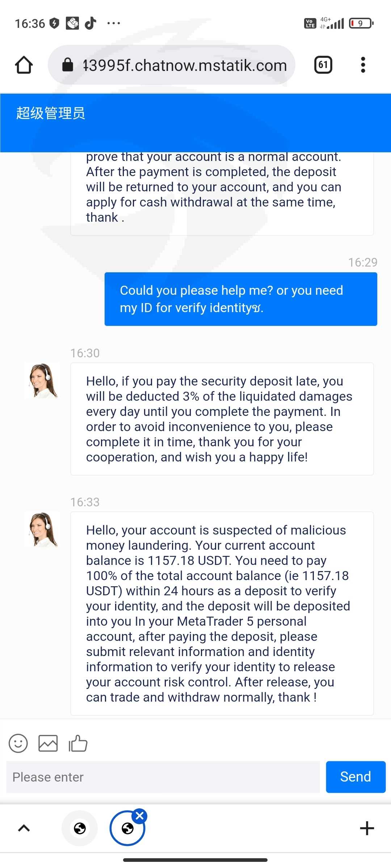Screen dimensions: 391x868
Task: Close the active tab with X badge
Action: tap(140, 816)
